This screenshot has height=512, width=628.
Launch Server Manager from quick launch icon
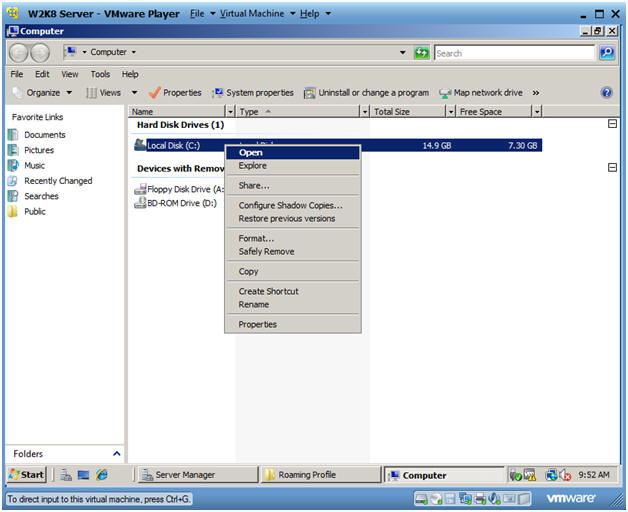tap(66, 475)
